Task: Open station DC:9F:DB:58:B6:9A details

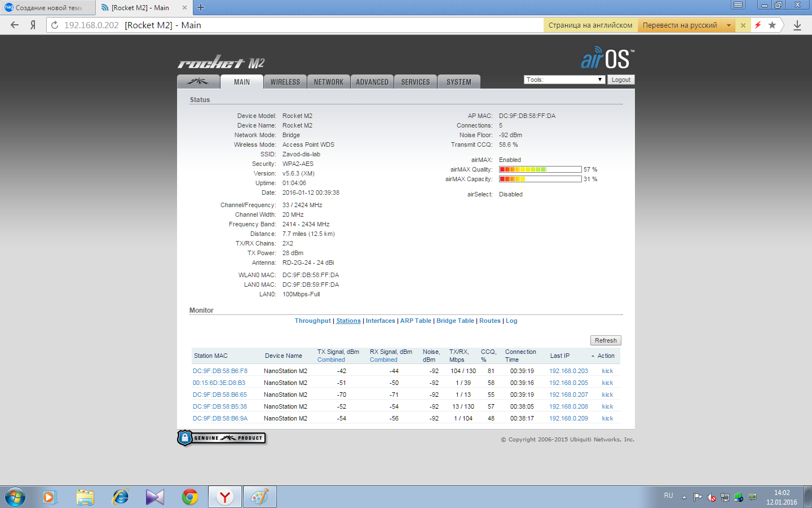Action: (x=220, y=418)
